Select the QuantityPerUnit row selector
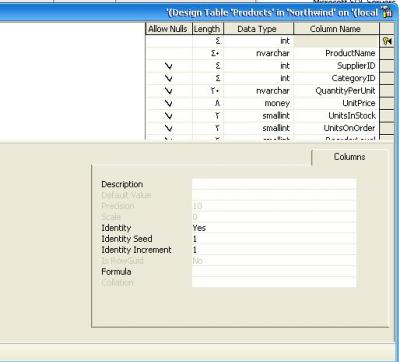Image resolution: width=400 pixels, height=362 pixels. [x=387, y=91]
